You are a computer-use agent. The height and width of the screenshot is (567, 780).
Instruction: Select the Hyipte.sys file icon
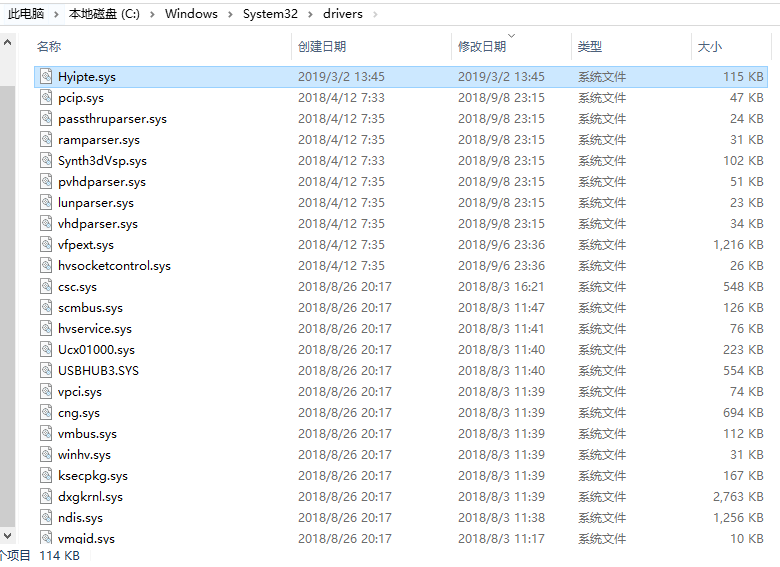[46, 77]
